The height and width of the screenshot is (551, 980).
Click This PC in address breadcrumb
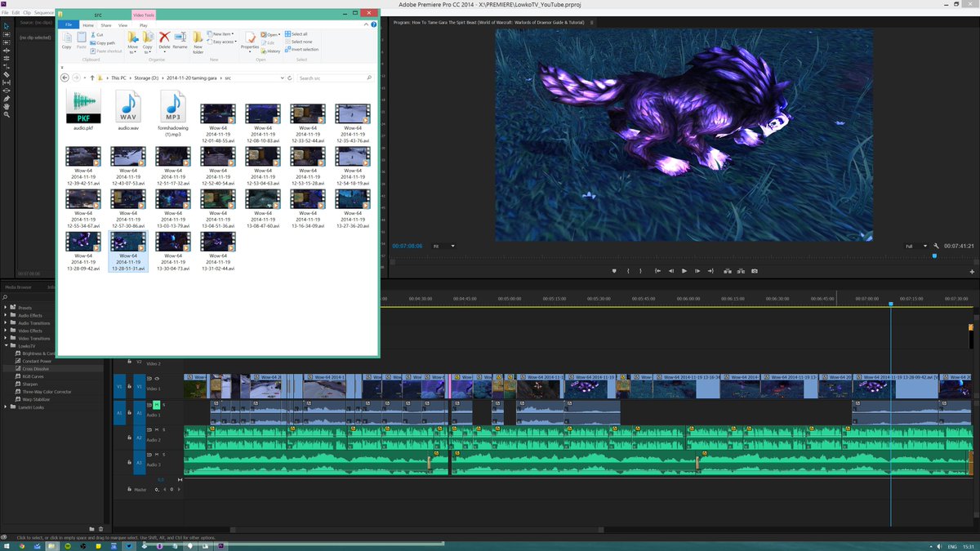[x=118, y=78]
